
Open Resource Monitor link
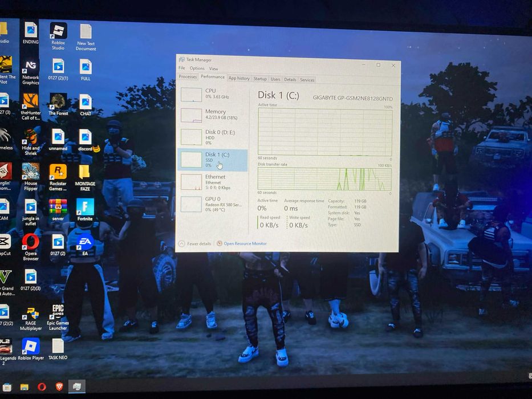click(242, 243)
